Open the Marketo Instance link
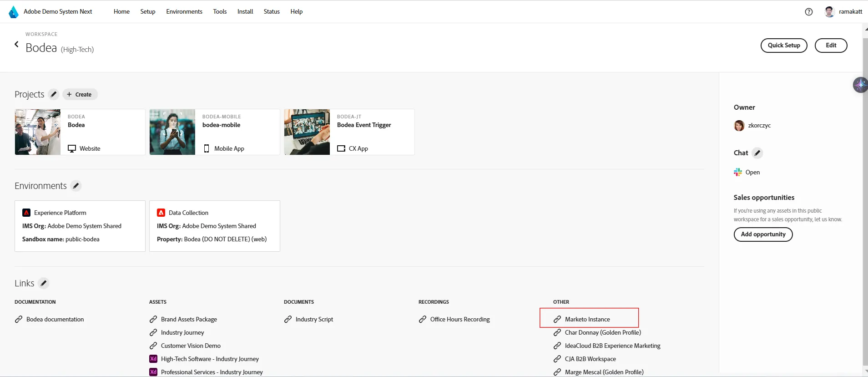868x377 pixels. click(587, 319)
